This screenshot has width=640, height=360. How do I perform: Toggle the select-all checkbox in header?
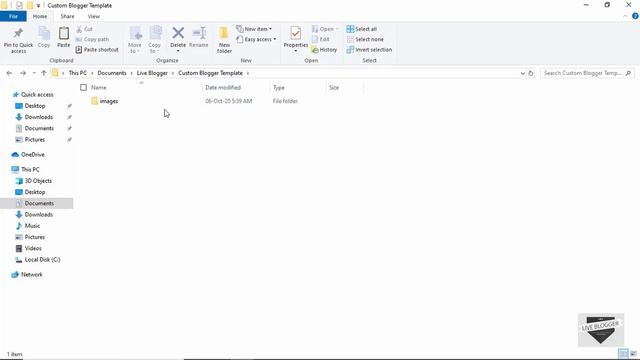tap(83, 87)
